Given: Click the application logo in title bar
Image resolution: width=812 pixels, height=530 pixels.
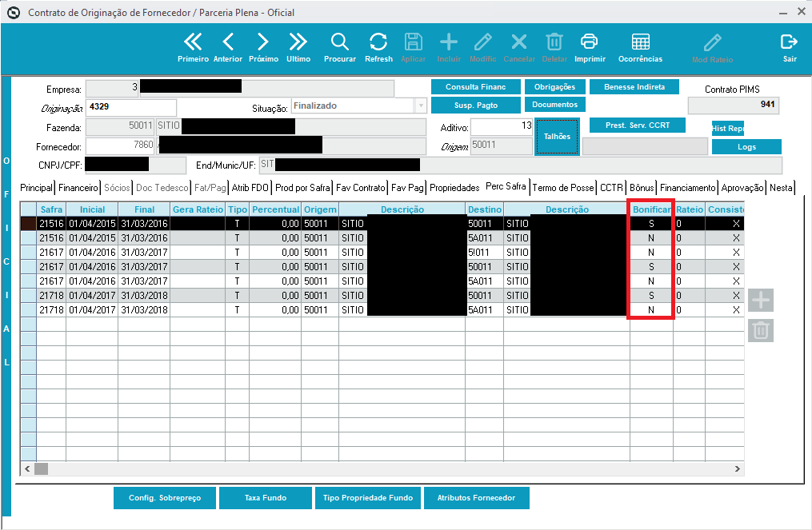Looking at the screenshot, I should tap(14, 13).
